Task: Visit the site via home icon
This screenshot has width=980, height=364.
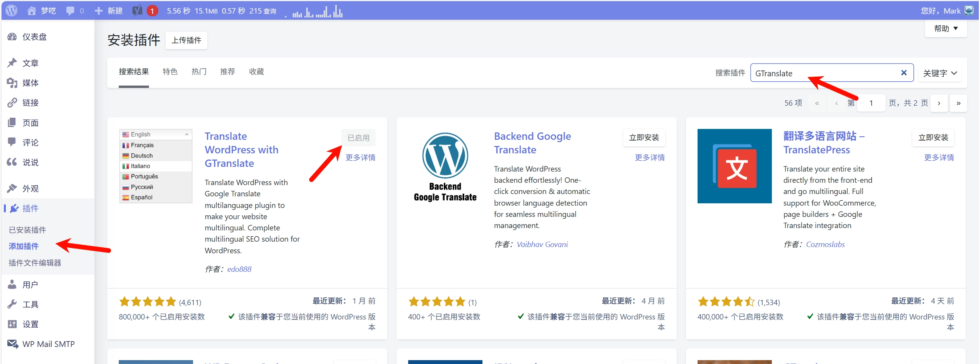Action: point(32,10)
